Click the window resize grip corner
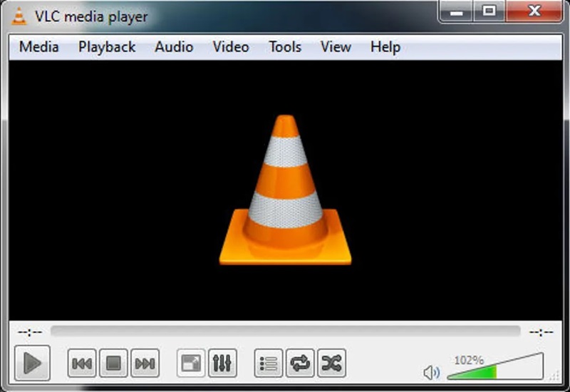This screenshot has height=392, width=570. [x=556, y=376]
